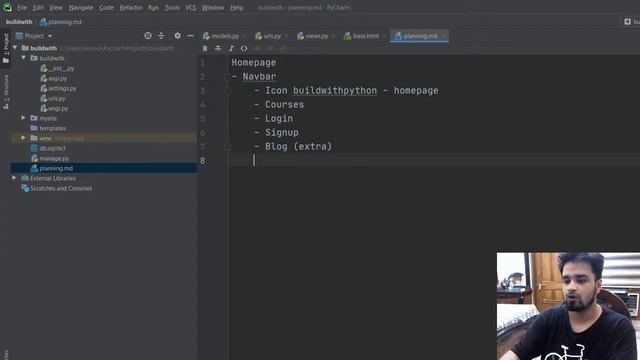Click the word Navbar on line 2
The width and height of the screenshot is (640, 360).
259,76
